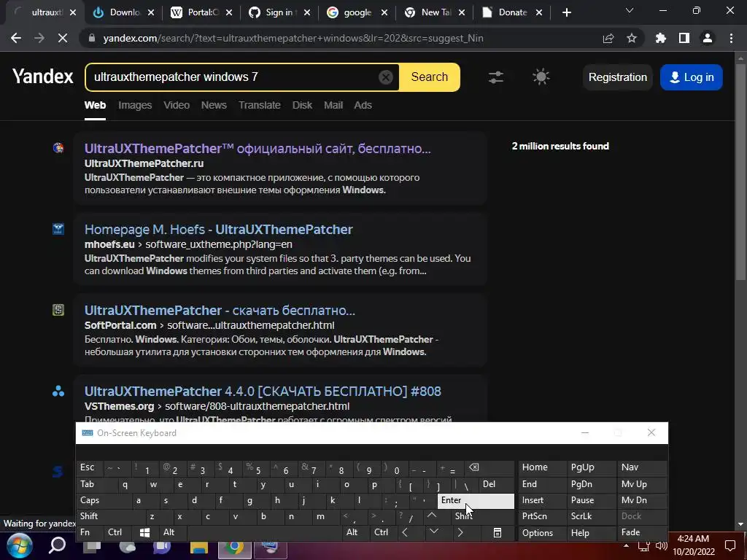Toggle Caps key on On-Screen Keyboard
This screenshot has width=747, height=560.
[103, 500]
